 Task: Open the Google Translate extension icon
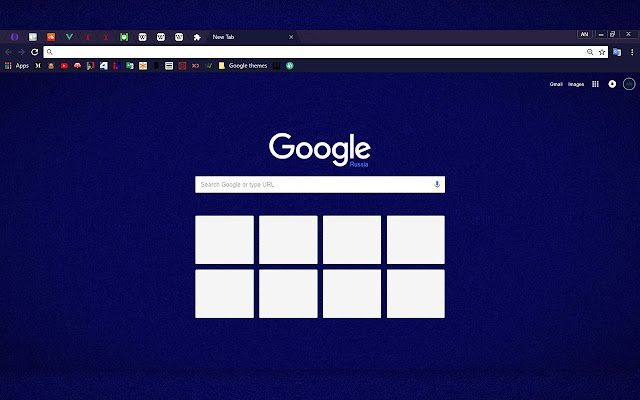coord(617,52)
